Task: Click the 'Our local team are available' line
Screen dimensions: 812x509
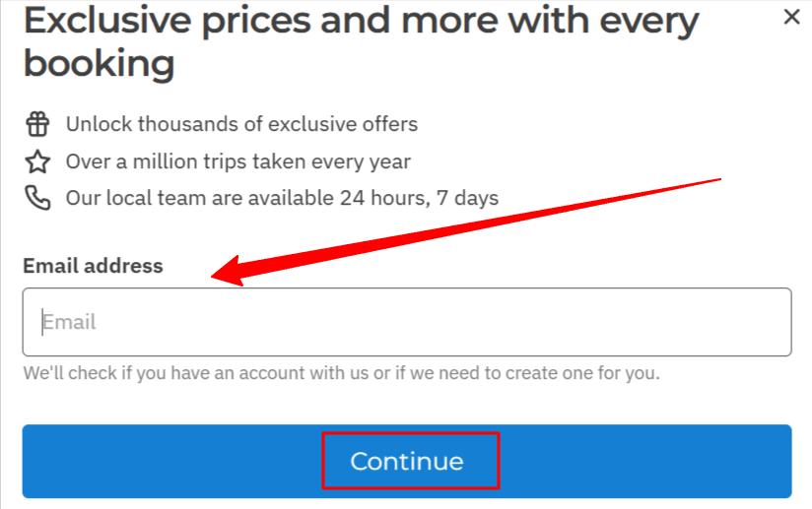Action: click(x=282, y=198)
